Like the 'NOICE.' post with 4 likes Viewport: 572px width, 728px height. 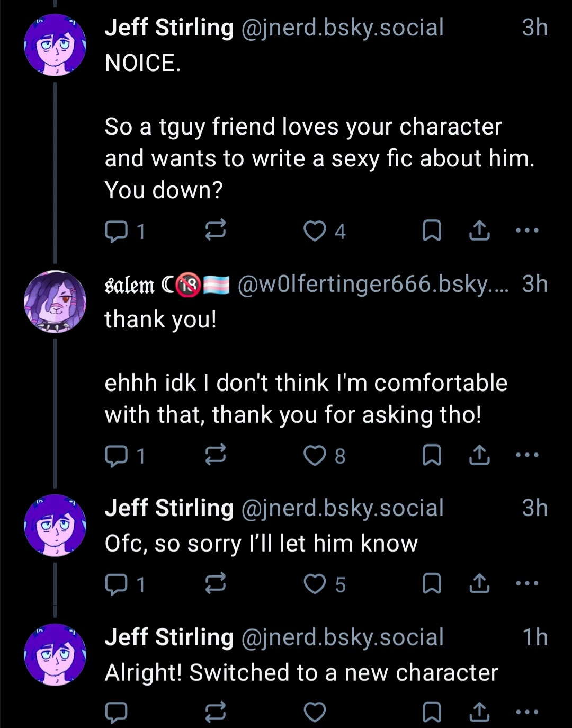tap(315, 231)
